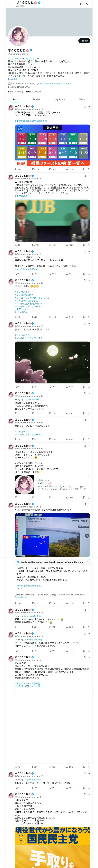Viewport: 98px width, 868px height.
Task: Share the Jun 18 follow request post
Action: pyautogui.click(x=89, y=317)
